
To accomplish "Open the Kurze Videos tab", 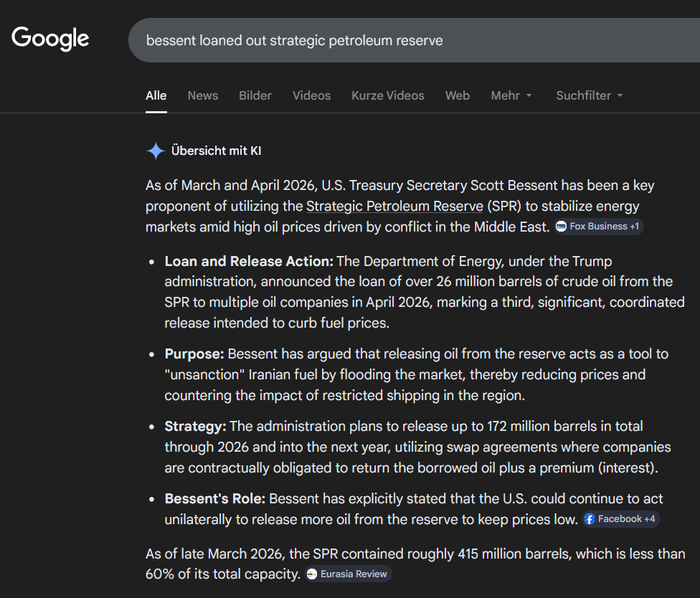I will click(387, 95).
